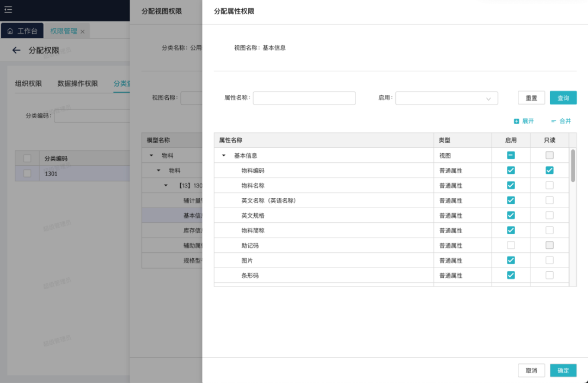This screenshot has width=588, height=383.
Task: Collapse the 基本信息 tree node
Action: coord(224,155)
